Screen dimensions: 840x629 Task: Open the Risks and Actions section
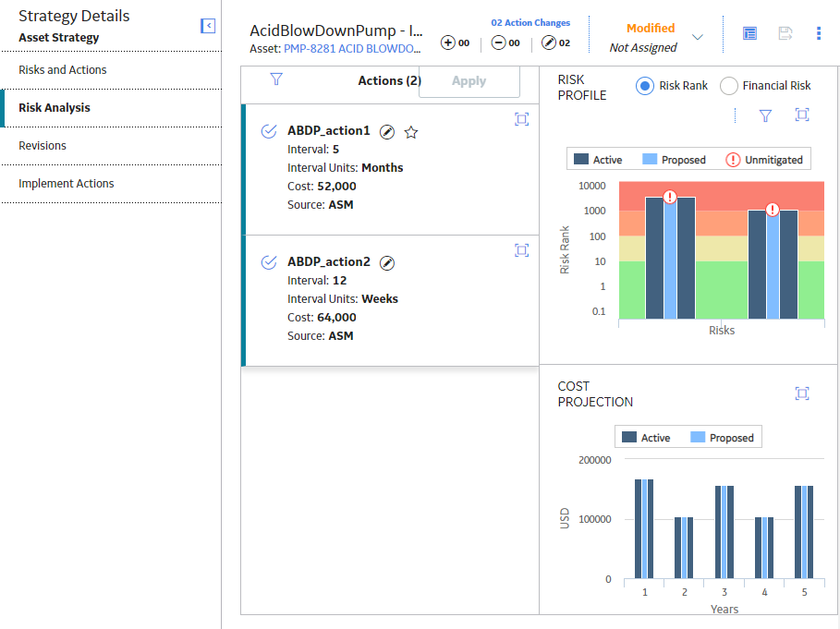[111, 70]
